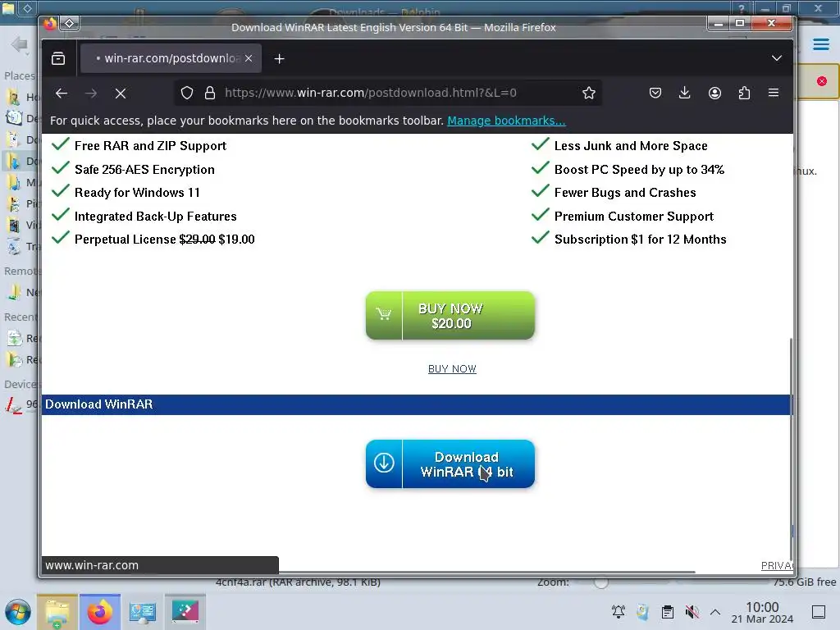Screen dimensions: 840x630
Task: Click download arrow icon on blue button
Action: click(384, 463)
